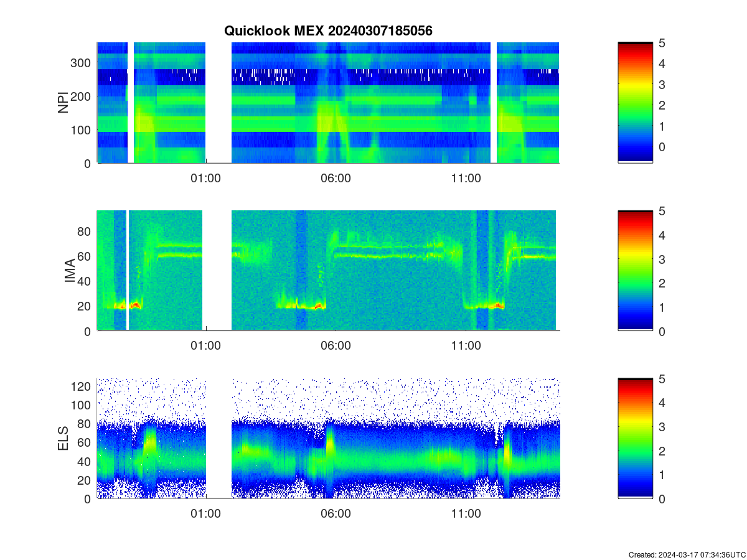
Task: Click the title "Quicklook MEX 20240307185056"
Action: coord(328,30)
